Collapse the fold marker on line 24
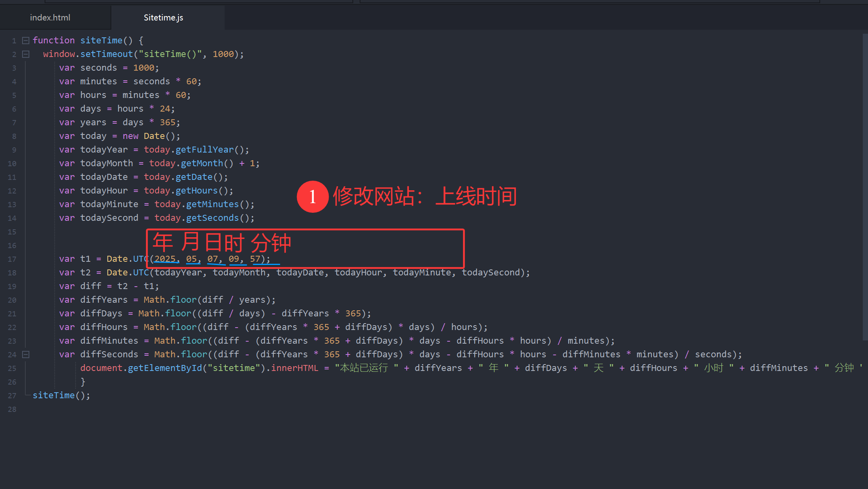This screenshot has width=868, height=489. point(26,355)
